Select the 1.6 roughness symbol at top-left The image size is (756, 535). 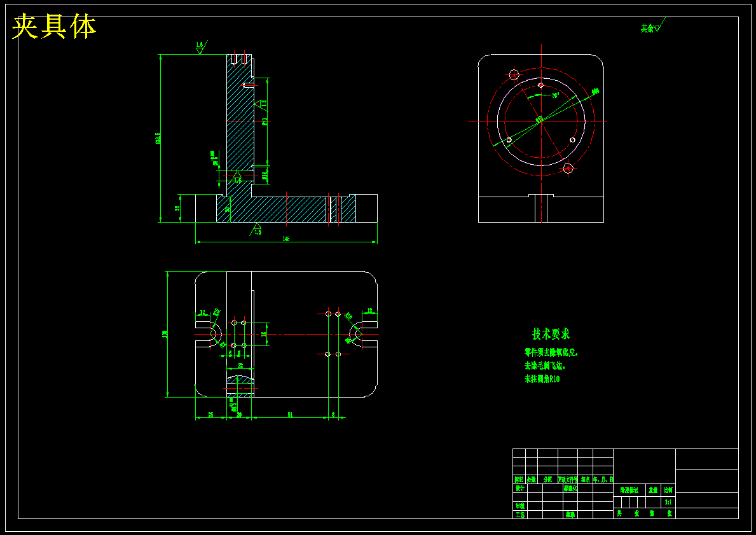click(x=200, y=47)
